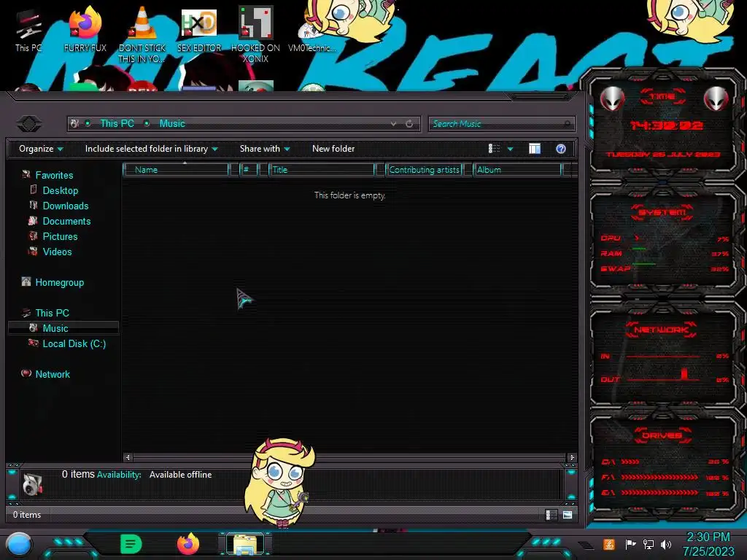This screenshot has width=747, height=560.
Task: Open the HxD SEX EDITOR shortcut
Action: coord(198,29)
